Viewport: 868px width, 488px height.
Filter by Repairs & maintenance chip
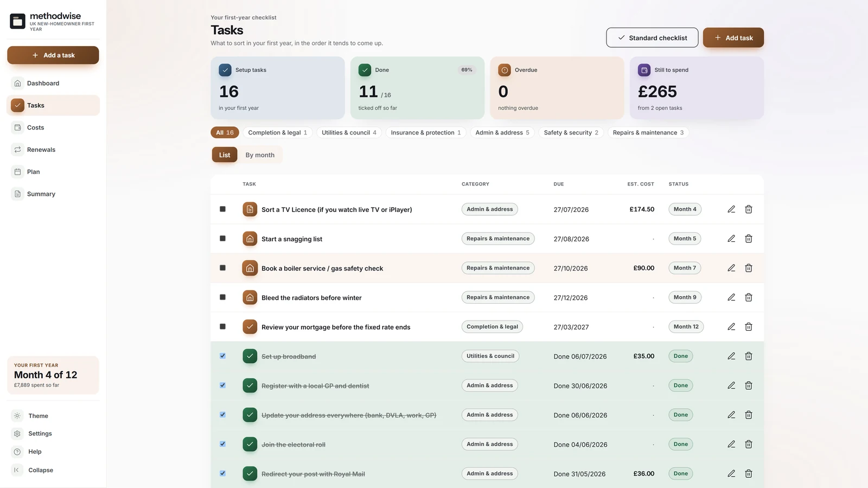pyautogui.click(x=648, y=132)
